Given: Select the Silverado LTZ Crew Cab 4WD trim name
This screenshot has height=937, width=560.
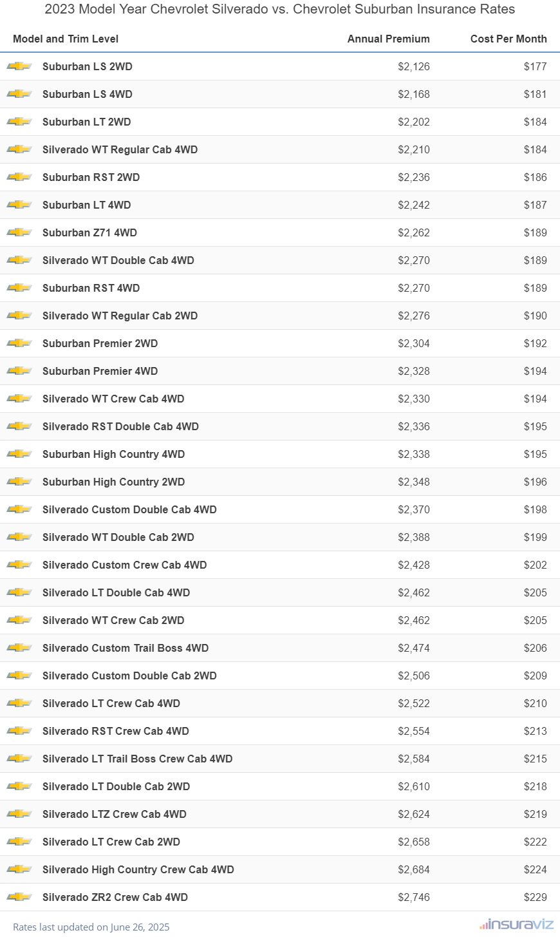Looking at the screenshot, I should pos(115,814).
